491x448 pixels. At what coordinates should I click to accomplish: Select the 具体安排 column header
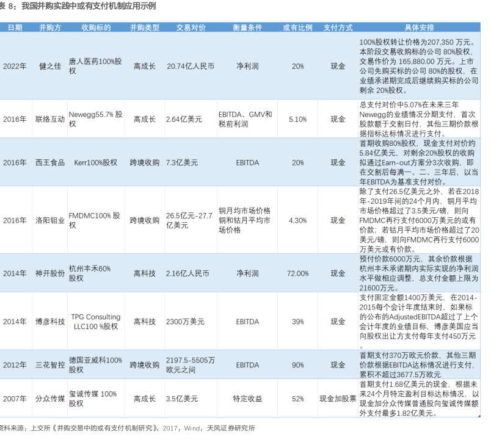(420, 28)
